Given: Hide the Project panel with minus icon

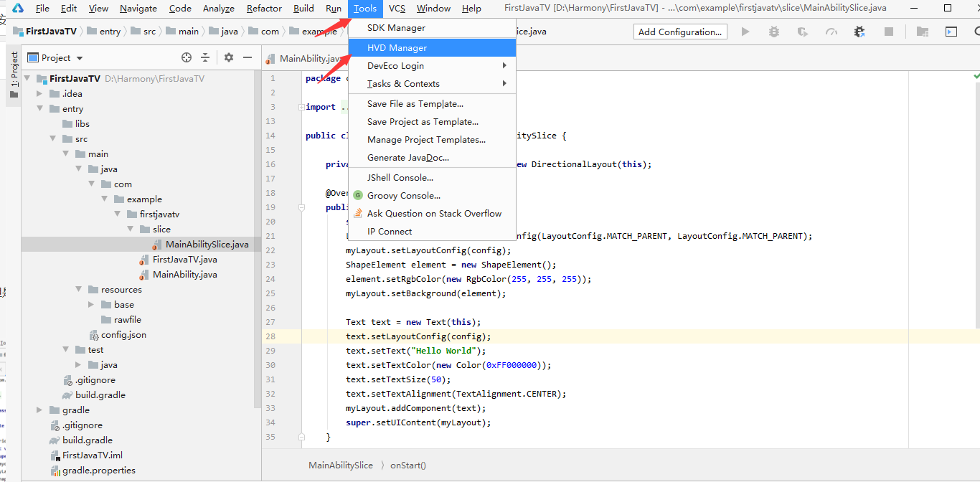Looking at the screenshot, I should [248, 57].
